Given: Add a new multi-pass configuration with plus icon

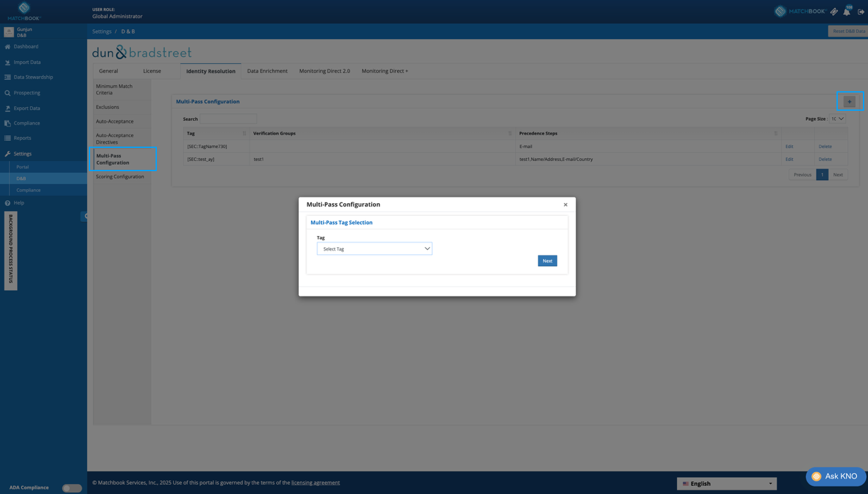Looking at the screenshot, I should pos(849,101).
